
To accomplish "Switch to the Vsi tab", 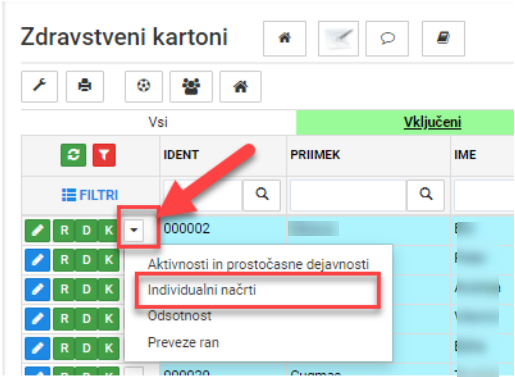I will [x=158, y=122].
